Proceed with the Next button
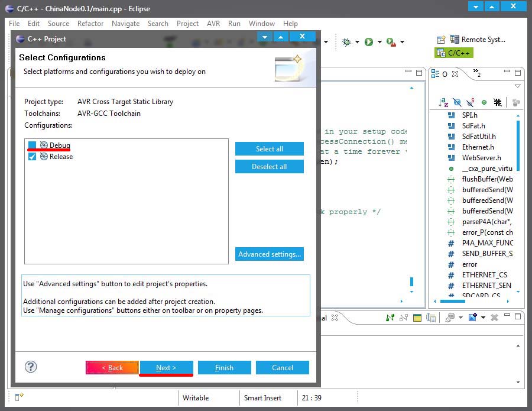The width and height of the screenshot is (532, 411). pos(166,368)
